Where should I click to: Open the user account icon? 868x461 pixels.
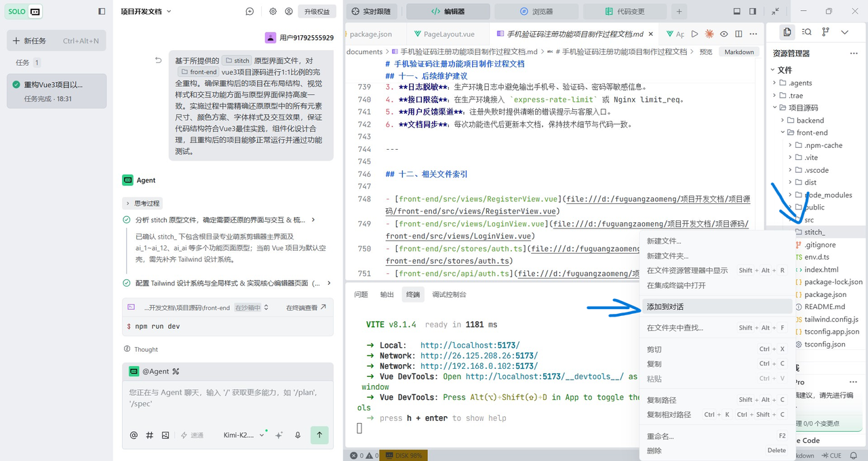pos(290,12)
